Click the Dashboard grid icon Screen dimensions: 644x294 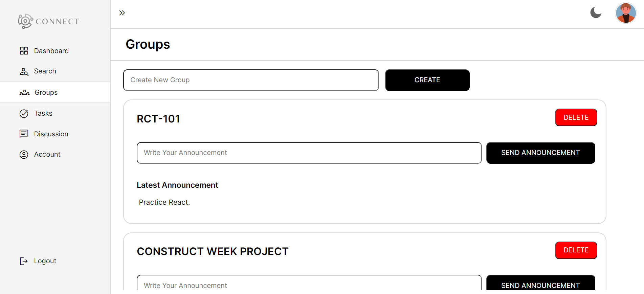point(24,51)
